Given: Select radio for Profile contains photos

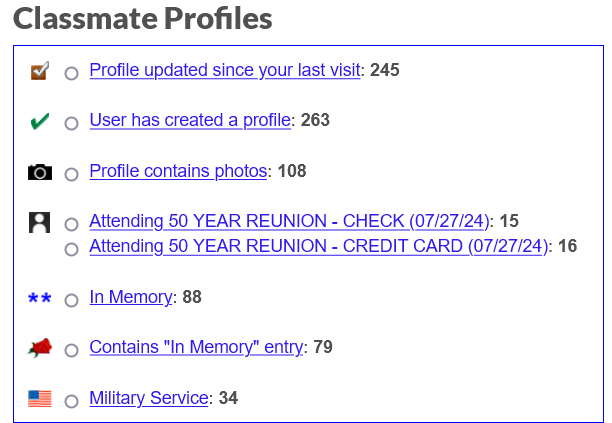Looking at the screenshot, I should coord(71,174).
